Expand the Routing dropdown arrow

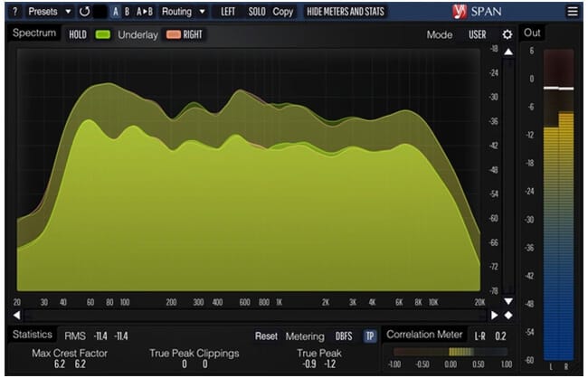[202, 12]
